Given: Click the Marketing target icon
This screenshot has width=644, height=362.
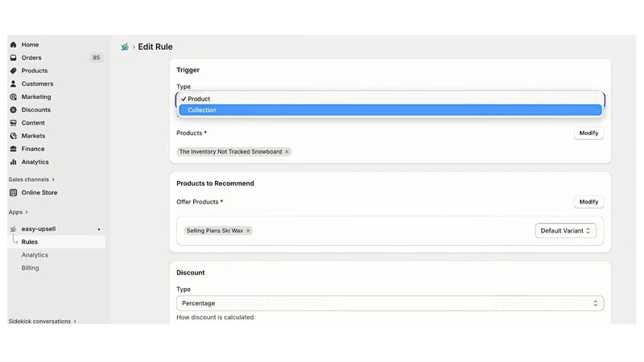Looking at the screenshot, I should 13,97.
